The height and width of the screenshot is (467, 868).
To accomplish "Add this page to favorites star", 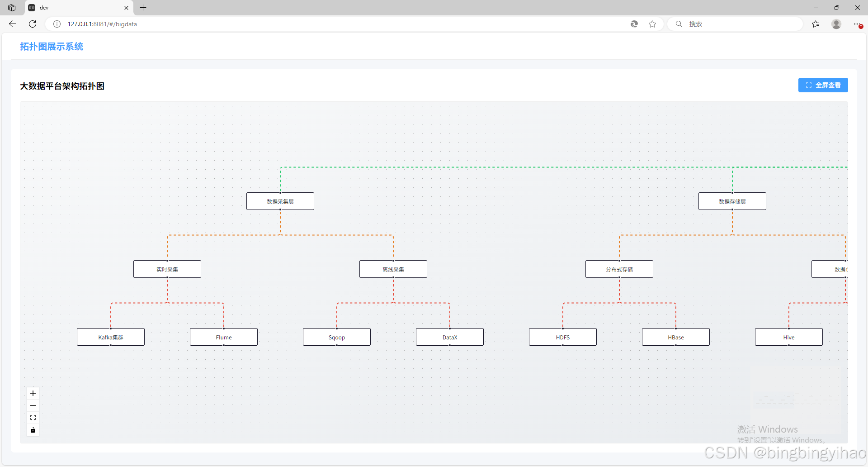I will [x=652, y=24].
